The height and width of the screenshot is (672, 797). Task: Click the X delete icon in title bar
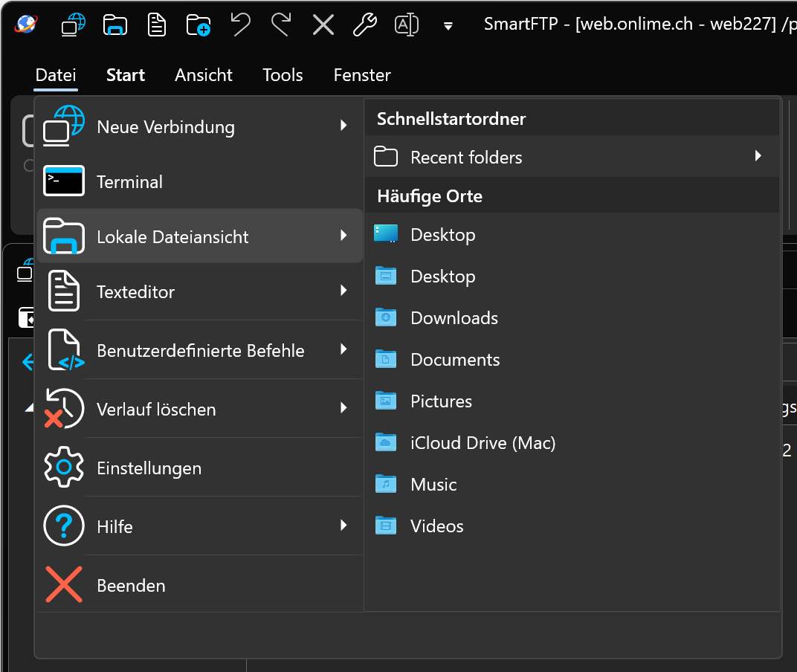[323, 25]
